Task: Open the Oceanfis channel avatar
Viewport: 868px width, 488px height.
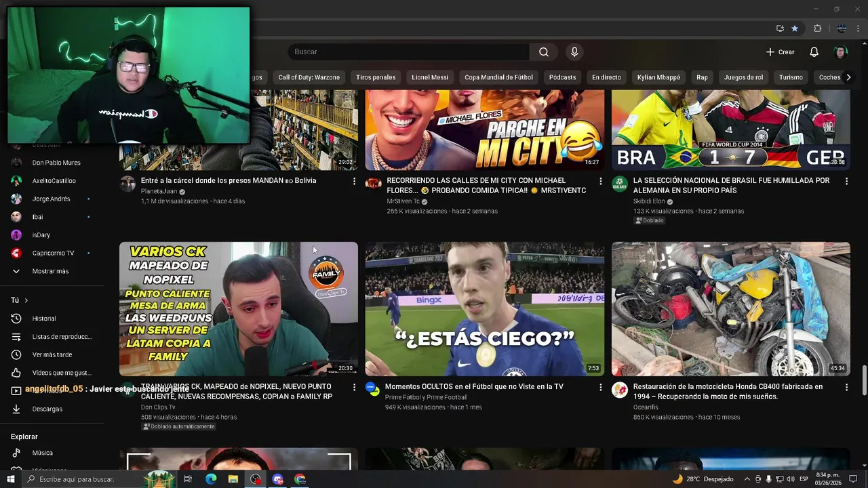Action: click(x=620, y=390)
